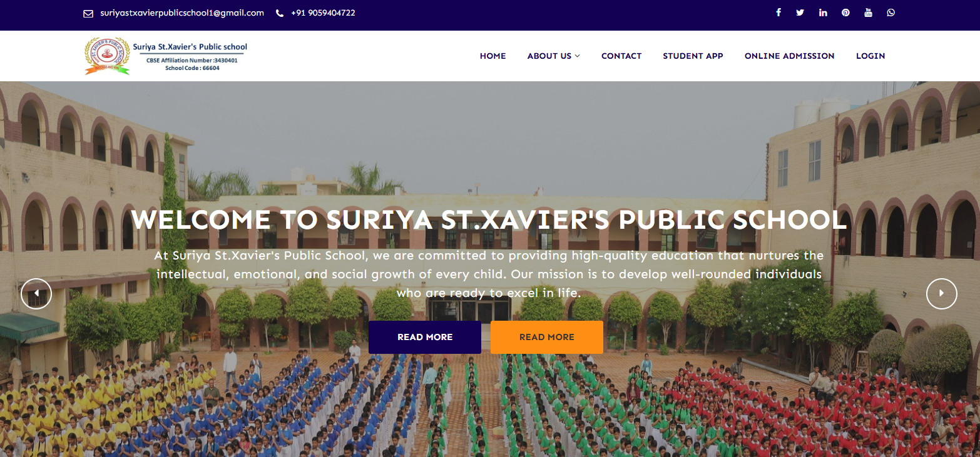The image size is (980, 457).
Task: Go to previous slide arrow
Action: pyautogui.click(x=36, y=294)
